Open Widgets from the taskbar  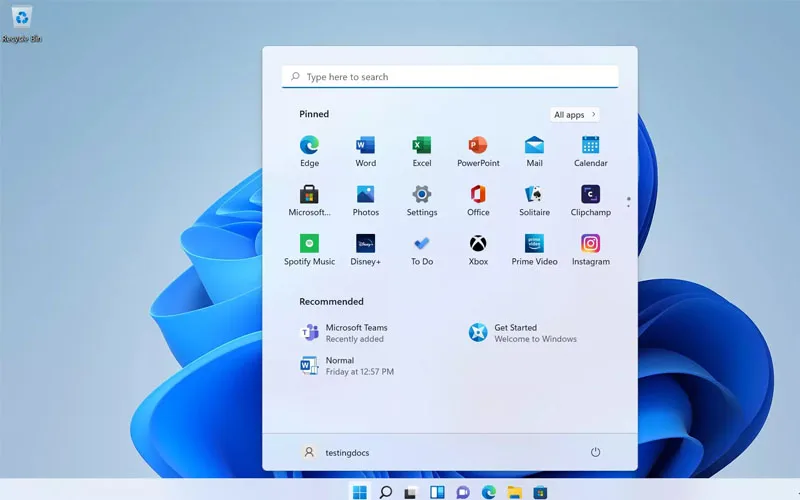437,491
